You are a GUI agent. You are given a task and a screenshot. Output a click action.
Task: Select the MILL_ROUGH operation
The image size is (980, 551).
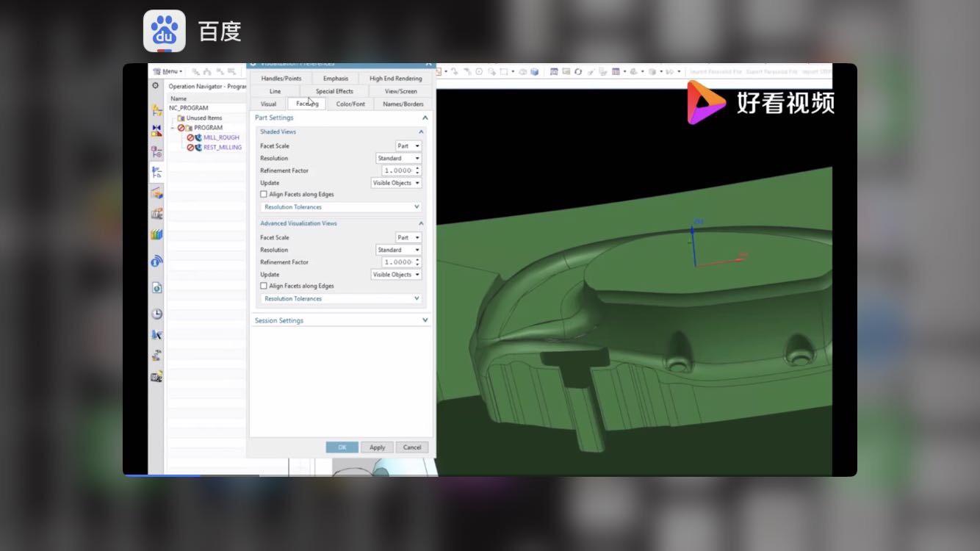(x=221, y=137)
